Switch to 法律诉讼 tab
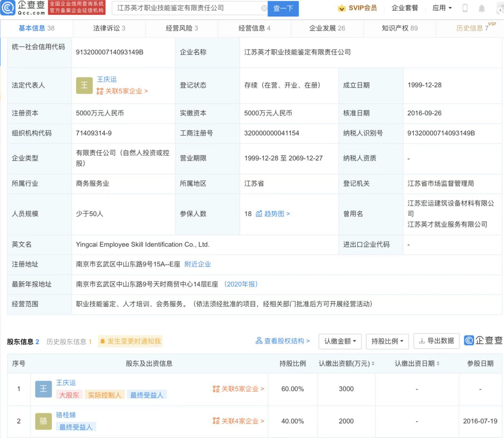This screenshot has width=504, height=438. 109,28
